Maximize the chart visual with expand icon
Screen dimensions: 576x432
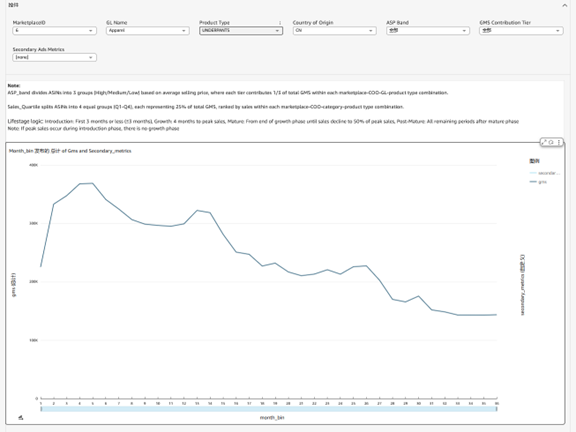544,142
